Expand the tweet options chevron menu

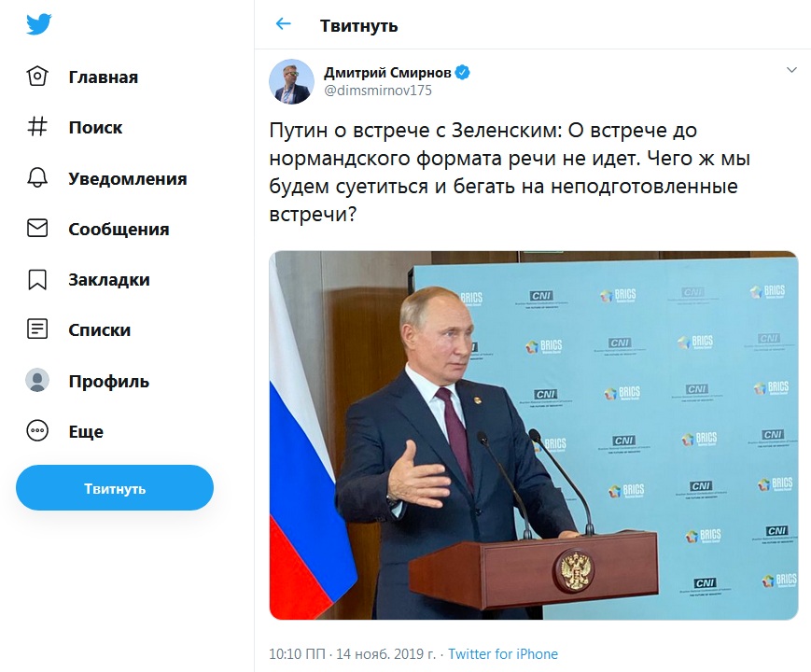tap(791, 70)
